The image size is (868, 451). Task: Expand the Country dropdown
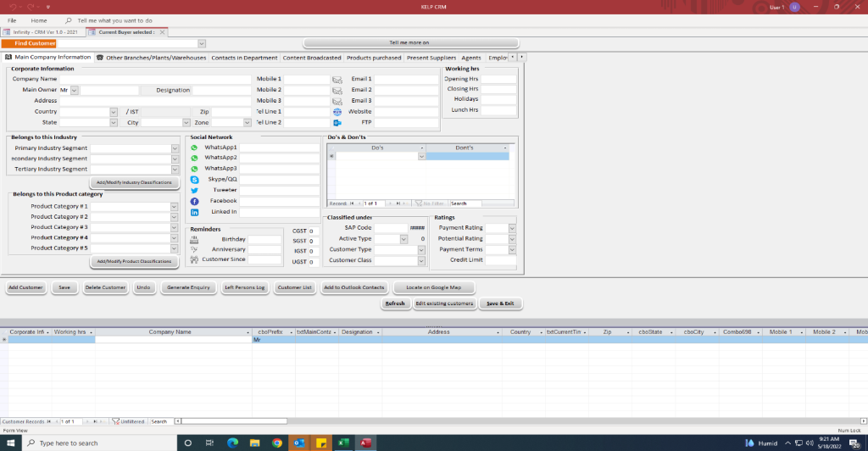coord(114,112)
